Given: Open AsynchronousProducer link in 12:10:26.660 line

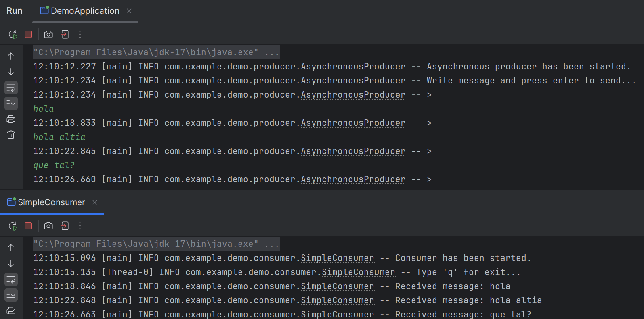Looking at the screenshot, I should pos(353,179).
